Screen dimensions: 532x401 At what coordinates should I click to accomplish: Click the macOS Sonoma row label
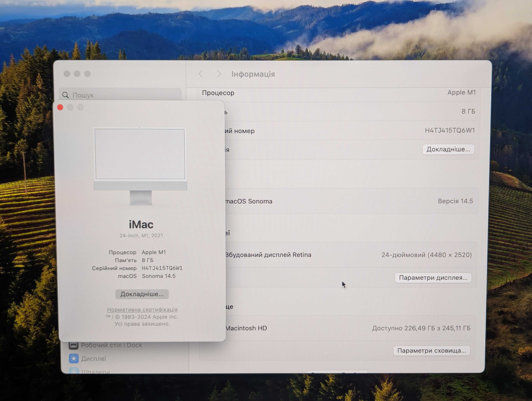point(249,201)
